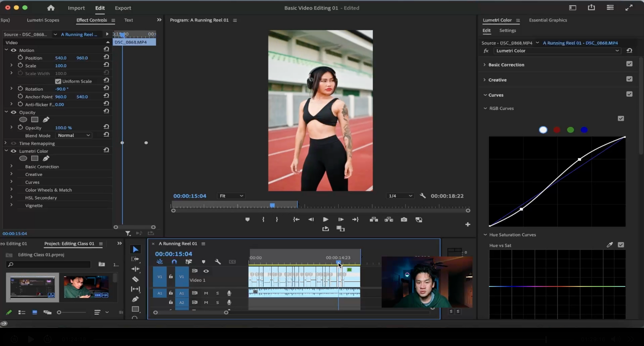Viewport: 644px width, 346px height.
Task: Select the Pen tool in timeline toolbar
Action: [135, 299]
